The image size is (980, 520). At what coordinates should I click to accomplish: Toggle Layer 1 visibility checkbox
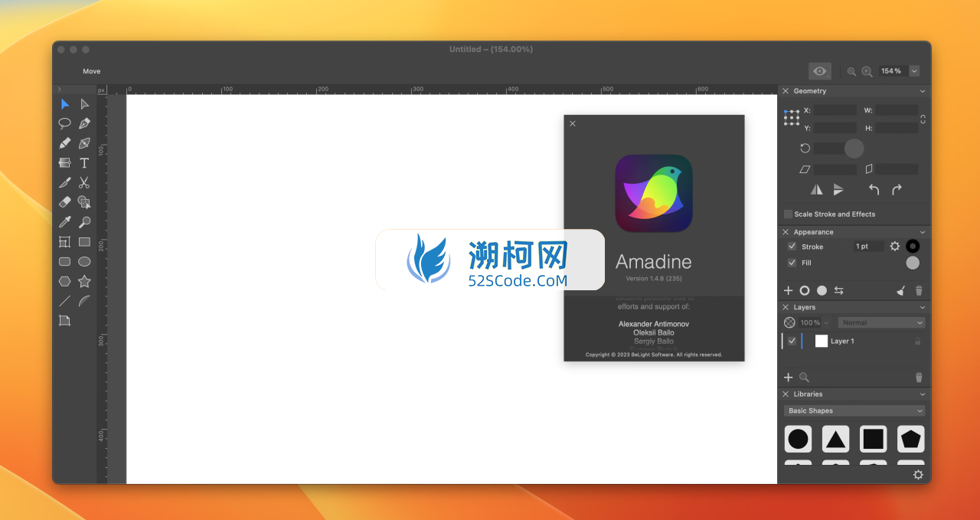coord(792,342)
